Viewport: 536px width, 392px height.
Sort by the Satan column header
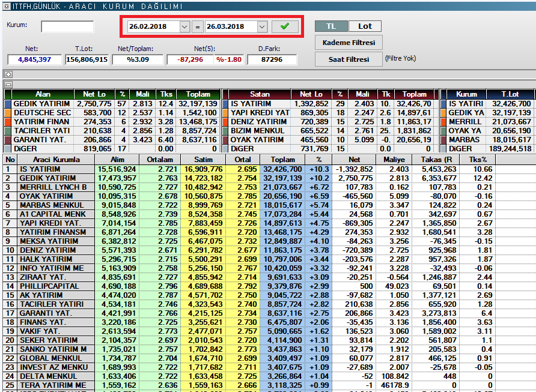click(260, 94)
